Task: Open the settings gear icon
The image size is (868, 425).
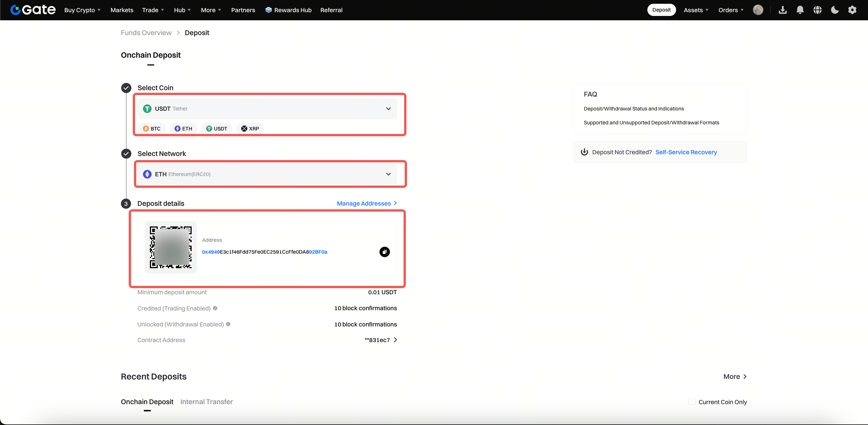Action: coord(852,10)
